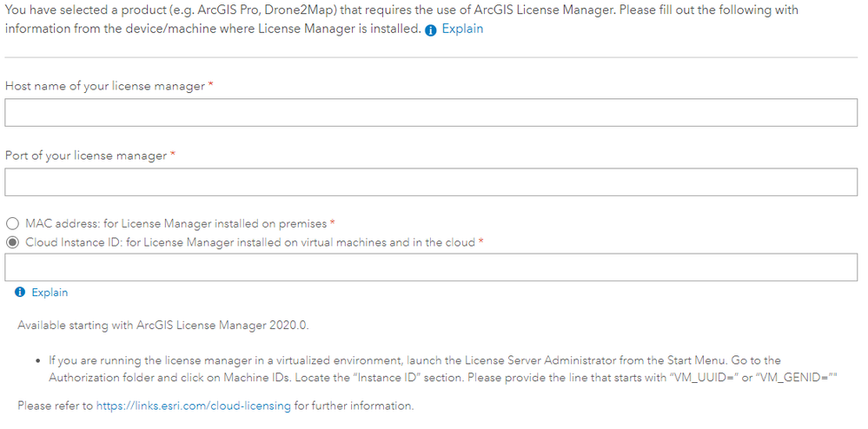Click into the license manager port field
The height and width of the screenshot is (429, 868).
pos(431,181)
